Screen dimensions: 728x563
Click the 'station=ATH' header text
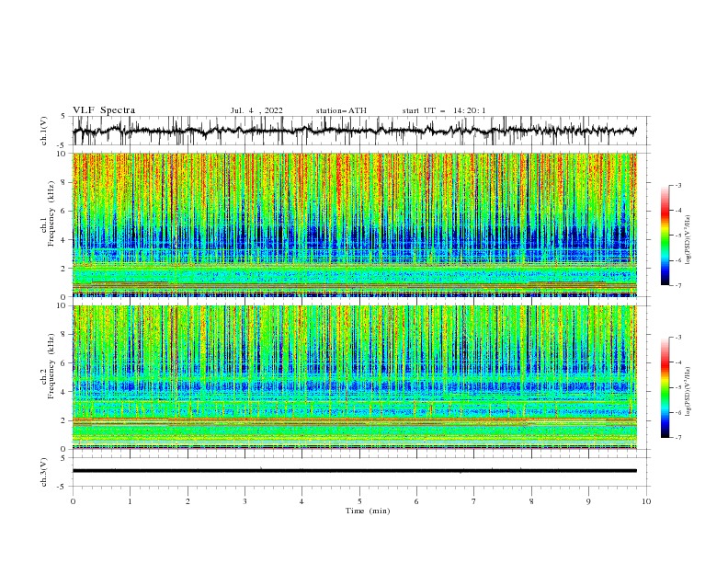(x=341, y=110)
